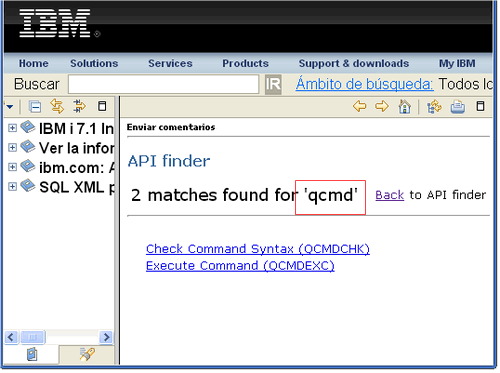This screenshot has height=373, width=500.
Task: Open the Ámbito de búsqueda link
Action: pyautogui.click(x=364, y=84)
